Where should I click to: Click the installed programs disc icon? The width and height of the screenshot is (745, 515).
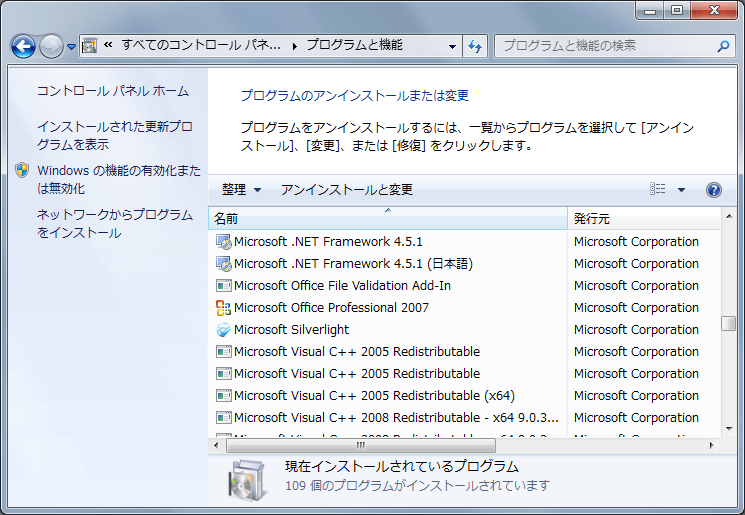coord(247,480)
